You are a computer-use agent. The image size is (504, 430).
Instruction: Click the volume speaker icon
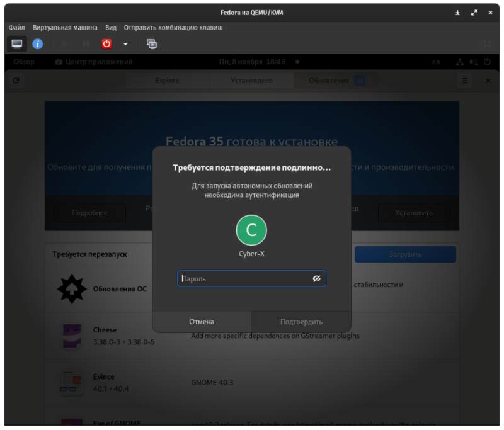pyautogui.click(x=473, y=62)
